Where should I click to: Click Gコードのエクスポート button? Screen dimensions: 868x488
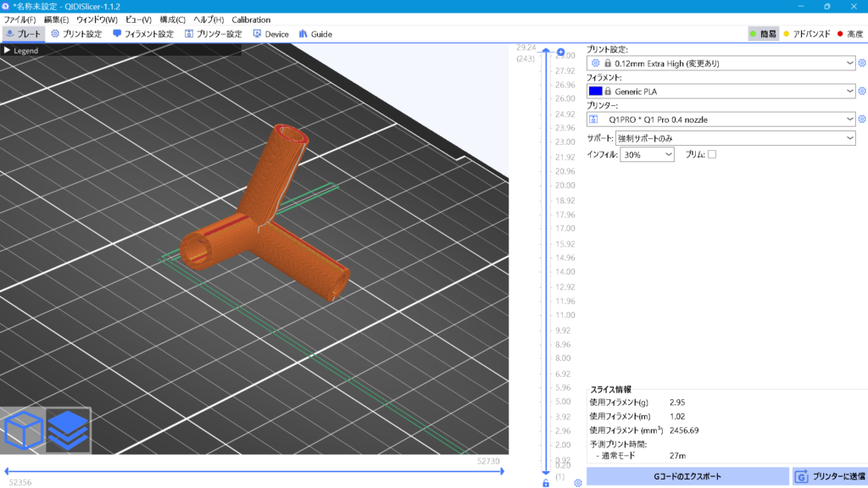(687, 477)
